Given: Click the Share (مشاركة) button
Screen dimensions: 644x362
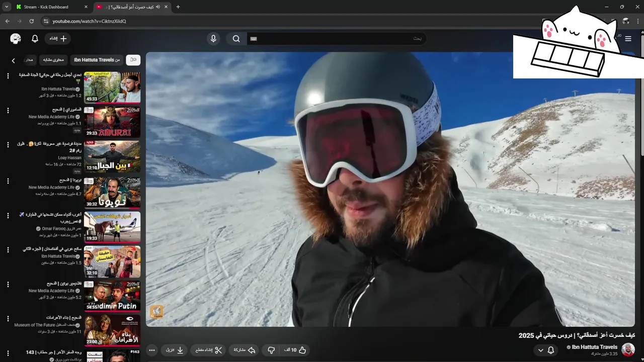Looking at the screenshot, I should click(245, 350).
